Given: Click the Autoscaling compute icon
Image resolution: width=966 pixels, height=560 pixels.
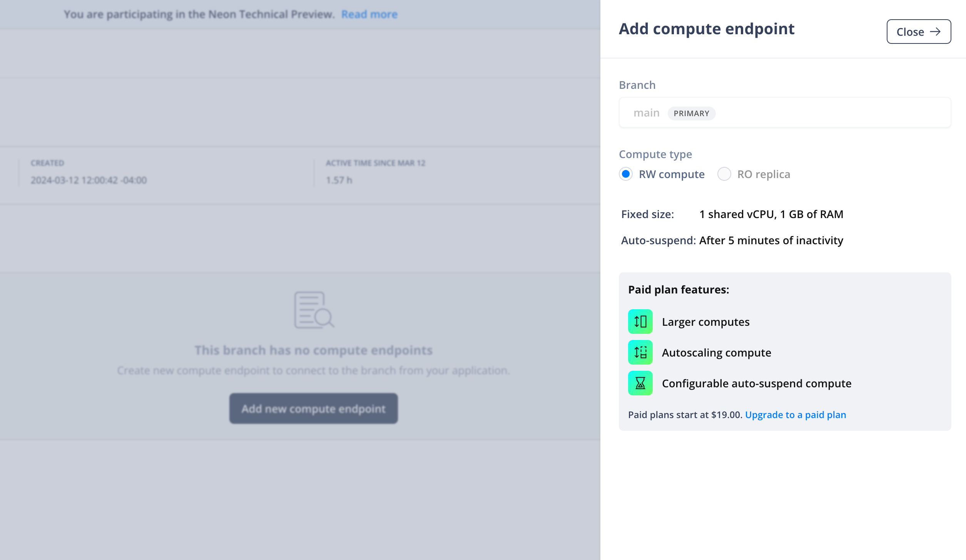Looking at the screenshot, I should point(640,352).
